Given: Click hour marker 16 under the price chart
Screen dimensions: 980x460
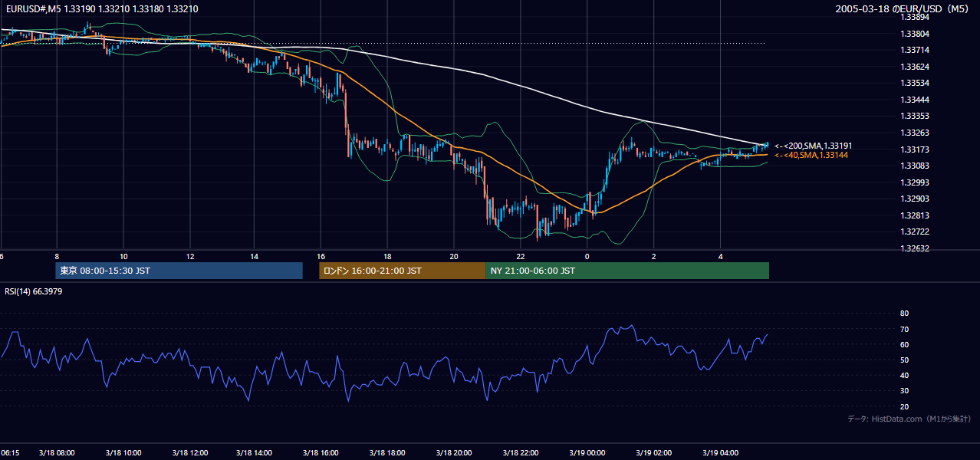Looking at the screenshot, I should pyautogui.click(x=321, y=256).
